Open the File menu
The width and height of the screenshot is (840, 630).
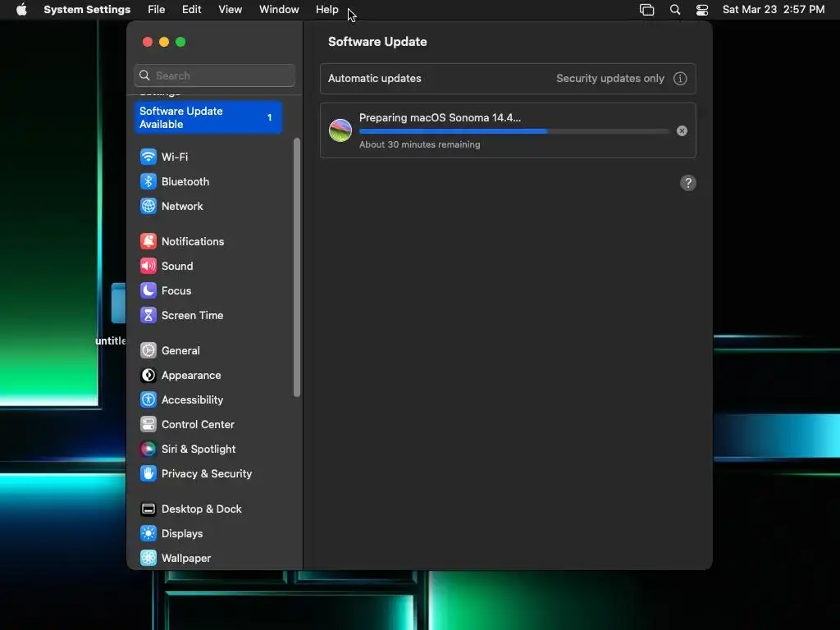coord(157,10)
